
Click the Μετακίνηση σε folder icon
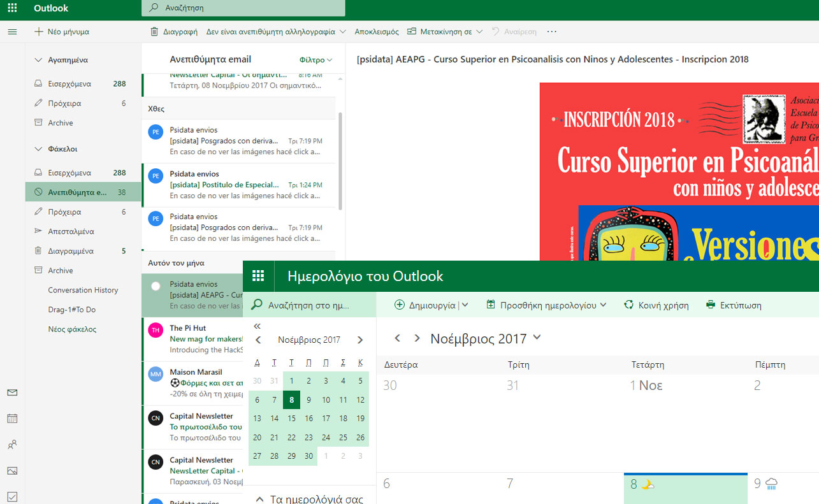[x=412, y=31]
